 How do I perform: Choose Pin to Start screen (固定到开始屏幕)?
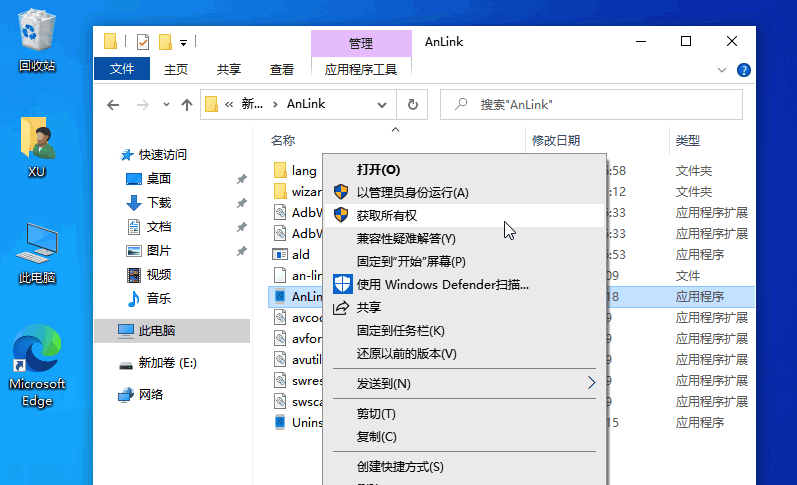tap(465, 261)
